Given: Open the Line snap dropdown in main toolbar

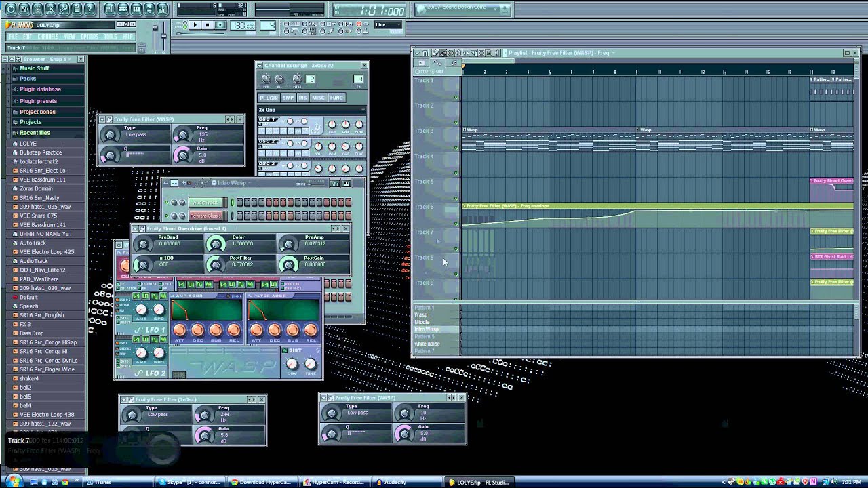Looking at the screenshot, I should 388,25.
